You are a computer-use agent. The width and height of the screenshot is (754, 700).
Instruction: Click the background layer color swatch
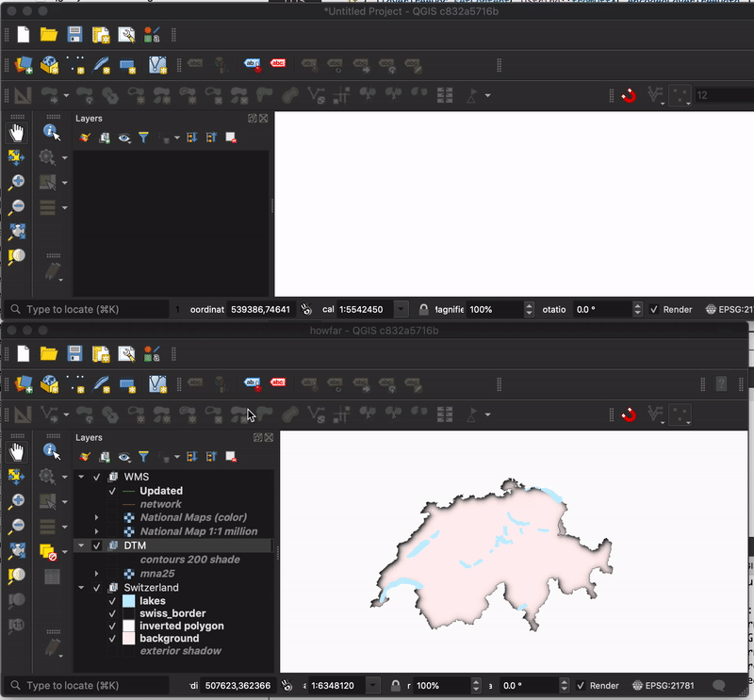click(129, 639)
